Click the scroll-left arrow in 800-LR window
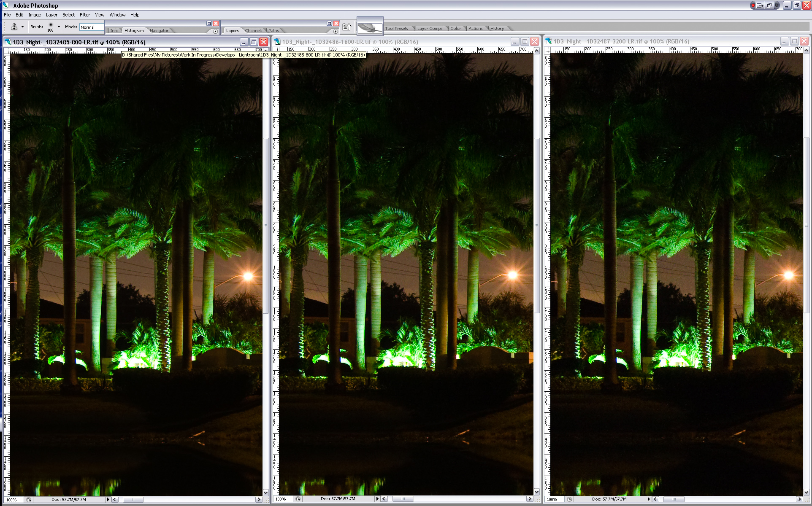This screenshot has width=812, height=506. pos(115,500)
